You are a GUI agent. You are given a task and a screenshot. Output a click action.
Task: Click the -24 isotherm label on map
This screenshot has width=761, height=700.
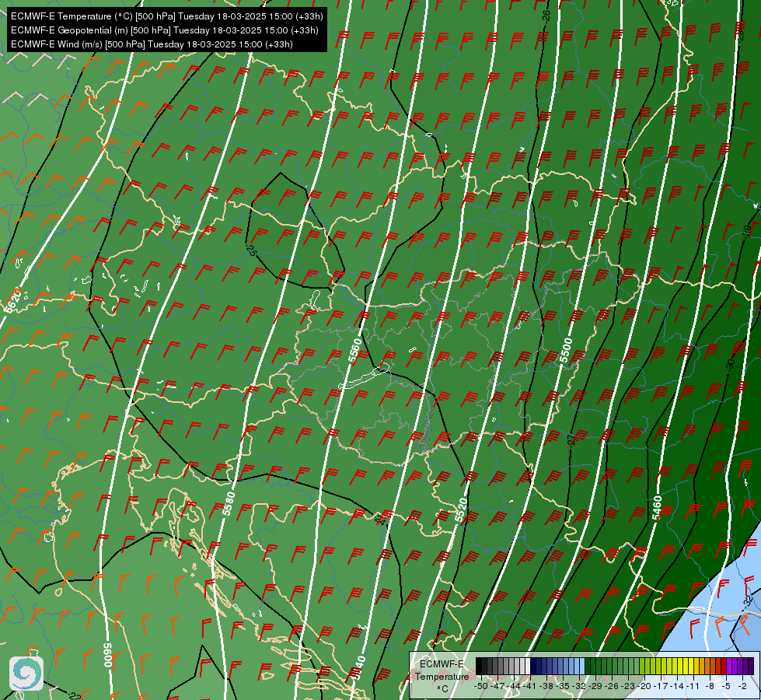(380, 521)
